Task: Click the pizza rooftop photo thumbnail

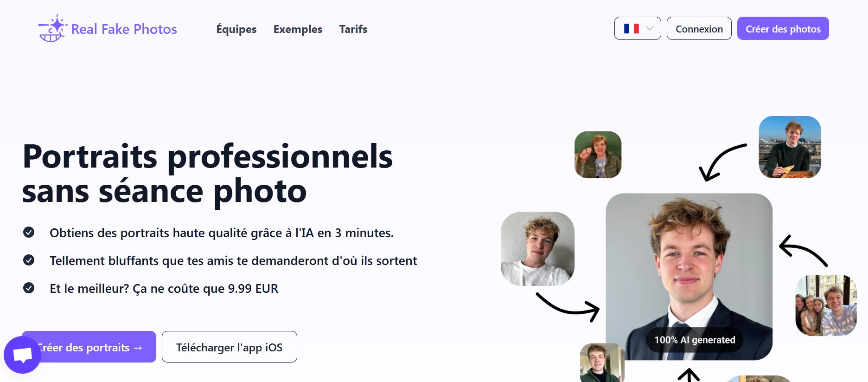Action: pos(790,147)
